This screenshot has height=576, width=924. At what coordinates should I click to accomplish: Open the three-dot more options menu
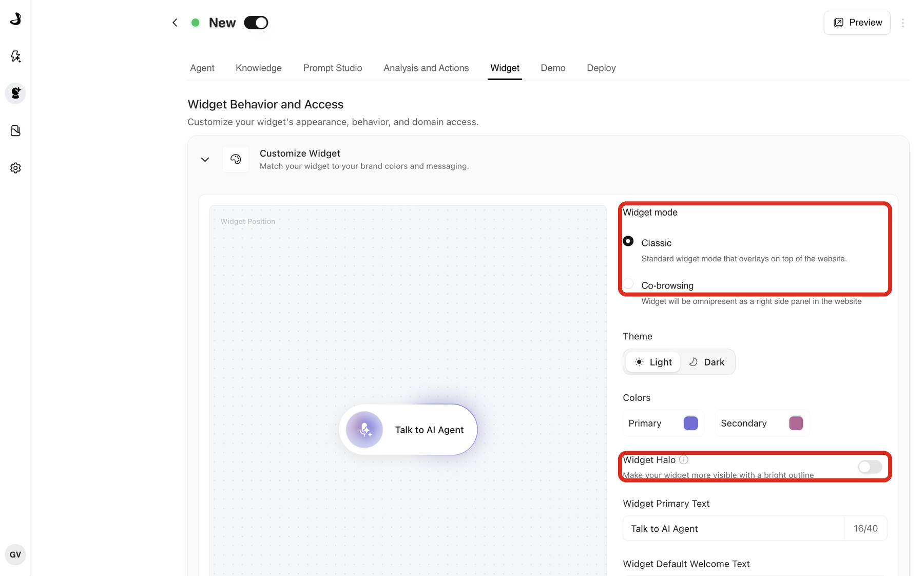click(903, 23)
